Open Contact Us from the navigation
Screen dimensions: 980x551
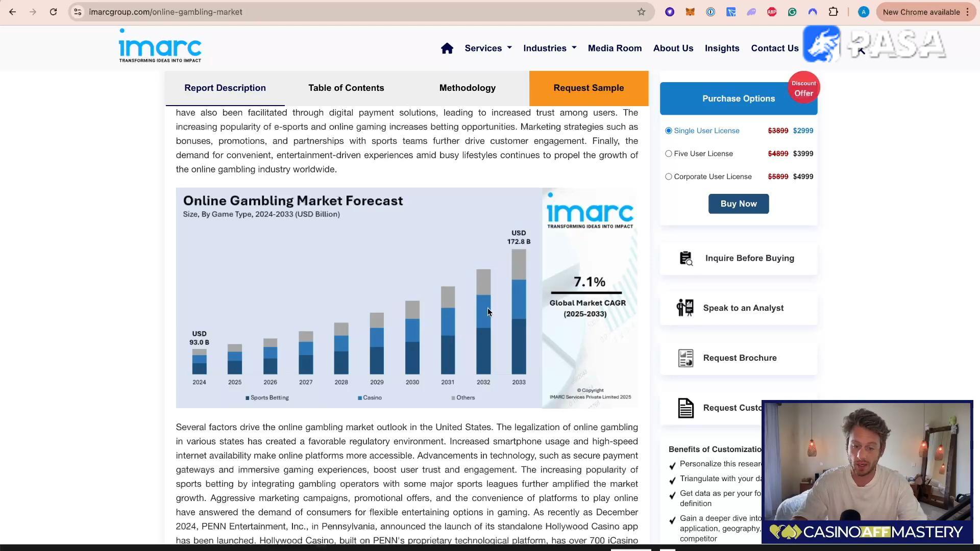[x=775, y=48]
